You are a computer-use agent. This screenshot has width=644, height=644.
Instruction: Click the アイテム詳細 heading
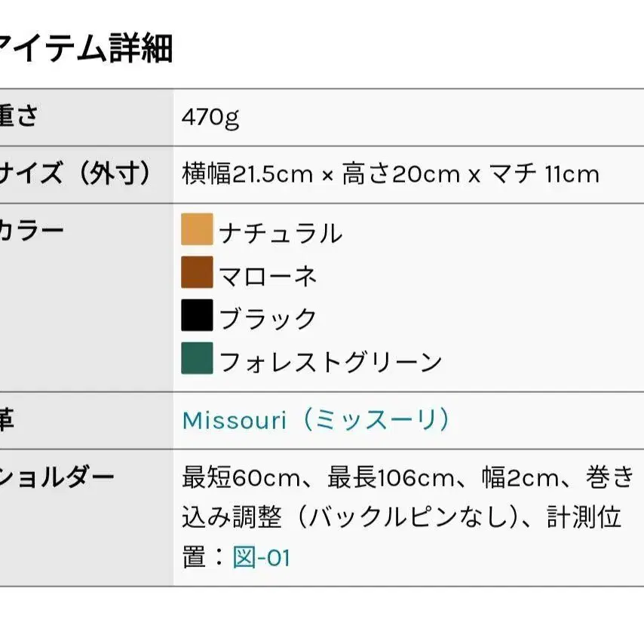[x=85, y=49]
